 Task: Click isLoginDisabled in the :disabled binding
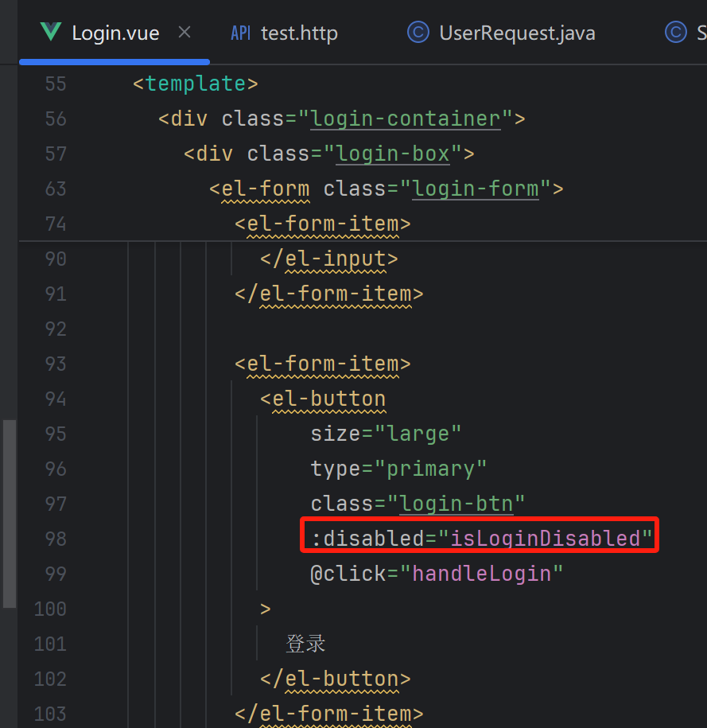[x=545, y=539]
